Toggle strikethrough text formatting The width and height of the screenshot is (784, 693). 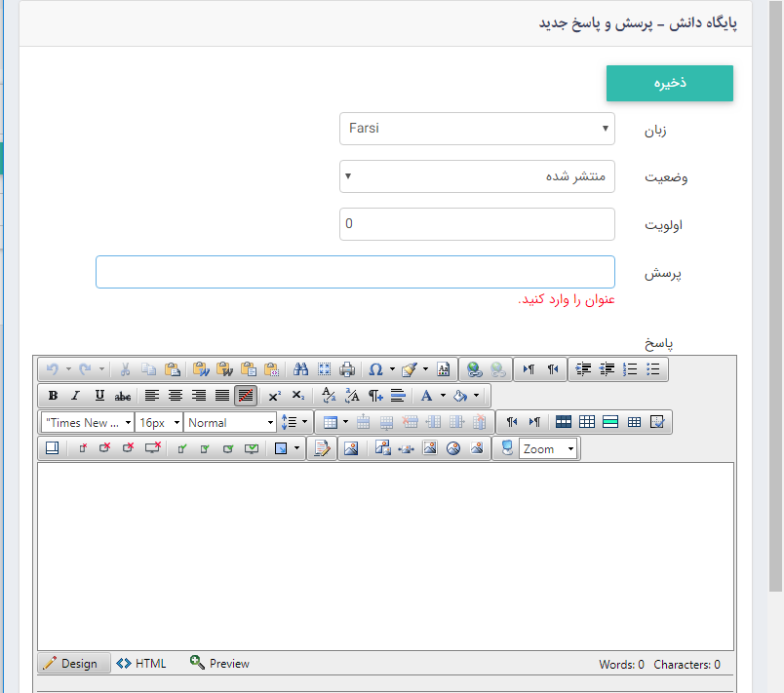(123, 396)
